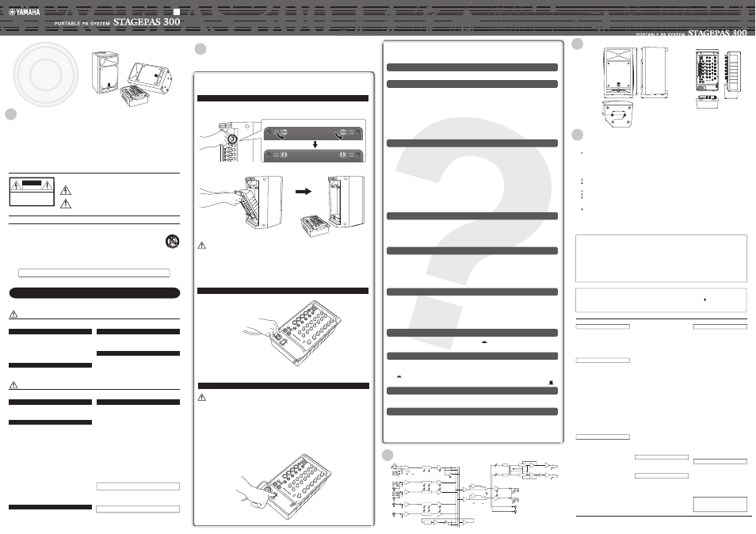Click the STAGEPAS 300 title beside the Yamaha logo

[147, 21]
